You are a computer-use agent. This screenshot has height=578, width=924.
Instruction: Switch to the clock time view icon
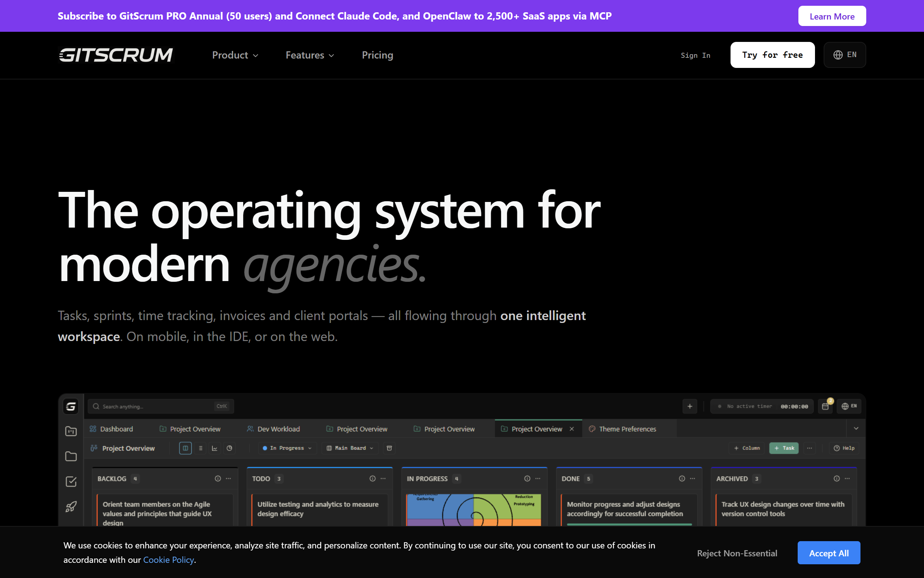pos(229,448)
